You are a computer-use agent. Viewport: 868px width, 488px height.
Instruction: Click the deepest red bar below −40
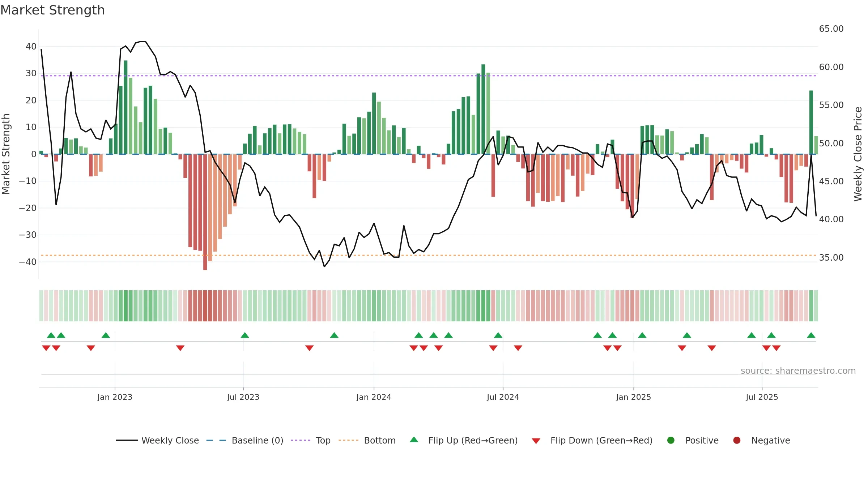tap(205, 212)
